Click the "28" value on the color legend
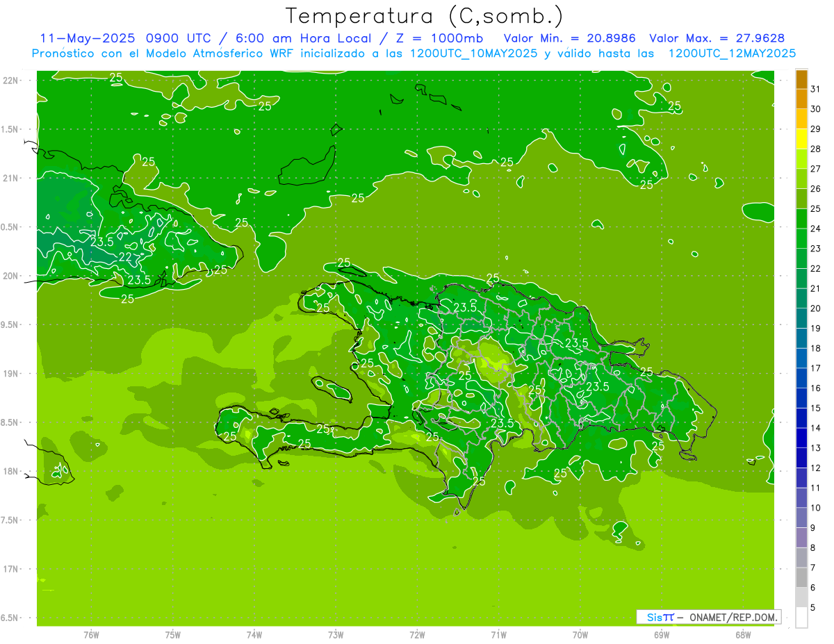 tap(815, 149)
